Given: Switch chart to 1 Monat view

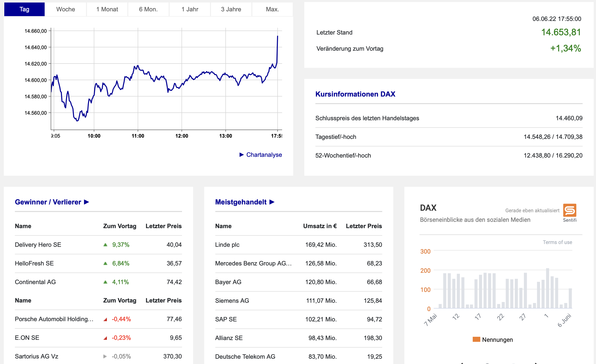Looking at the screenshot, I should tap(107, 9).
